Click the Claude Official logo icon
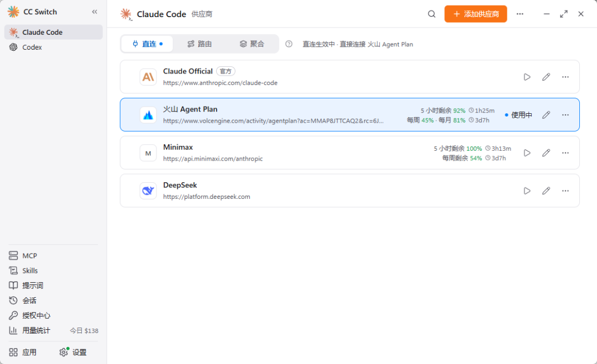This screenshot has width=597, height=364. (148, 77)
